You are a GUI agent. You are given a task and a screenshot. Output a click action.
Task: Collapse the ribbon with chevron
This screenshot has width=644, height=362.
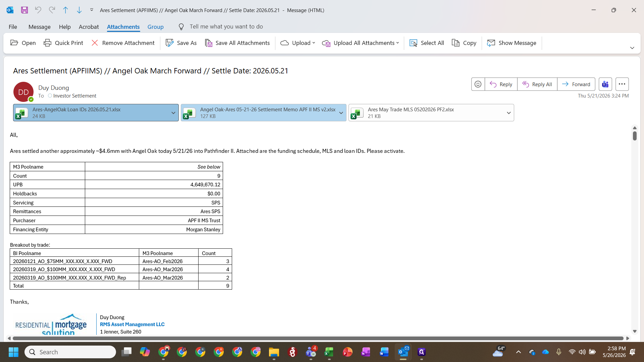(x=632, y=48)
